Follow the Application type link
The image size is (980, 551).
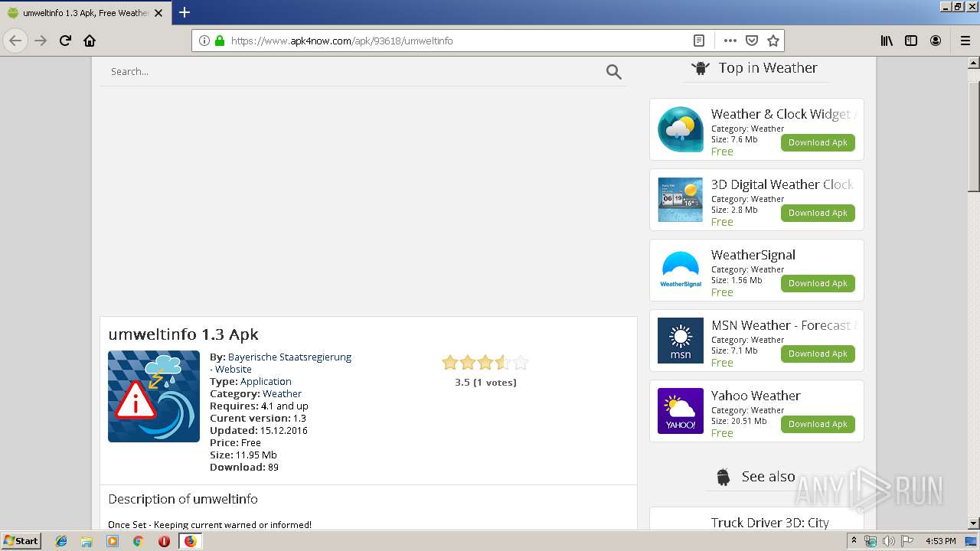pyautogui.click(x=266, y=381)
